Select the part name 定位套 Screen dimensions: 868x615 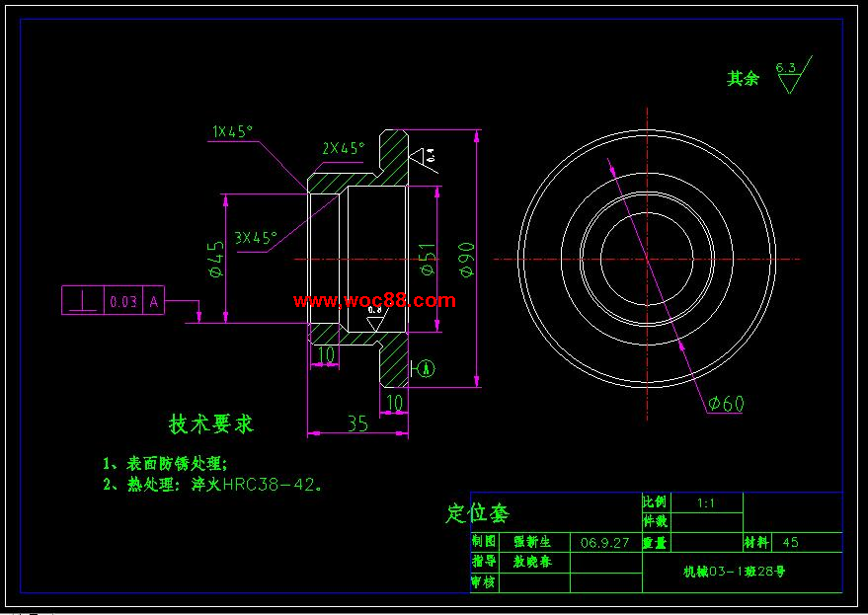[477, 513]
